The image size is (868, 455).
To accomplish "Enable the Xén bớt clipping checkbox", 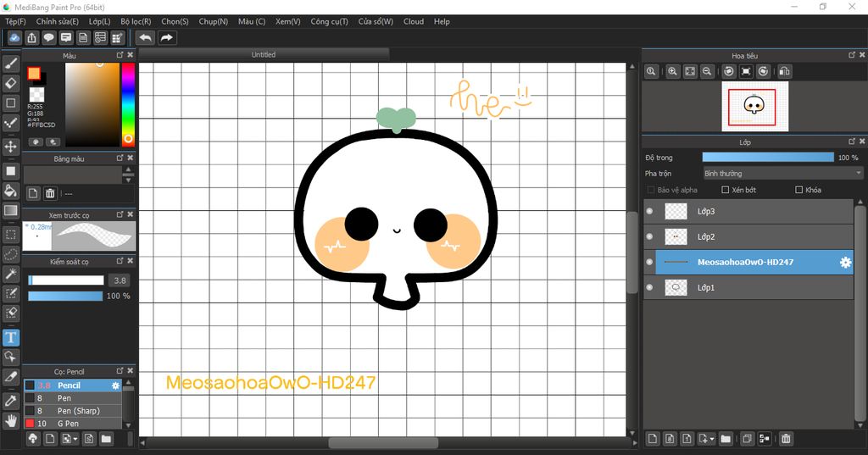I will pyautogui.click(x=726, y=190).
